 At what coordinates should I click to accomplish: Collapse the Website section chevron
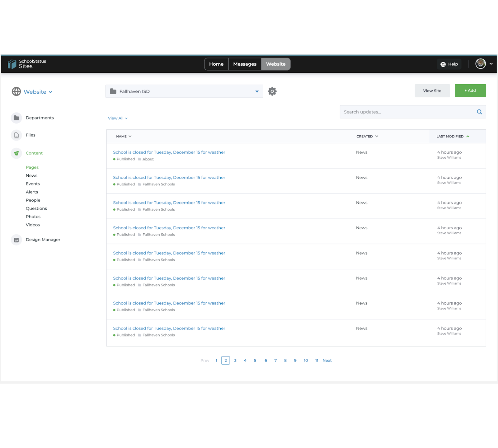click(51, 92)
